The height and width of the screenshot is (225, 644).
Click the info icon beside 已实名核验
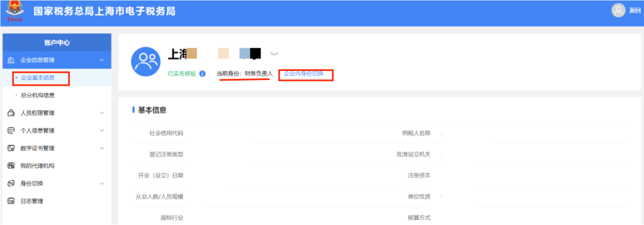[203, 74]
